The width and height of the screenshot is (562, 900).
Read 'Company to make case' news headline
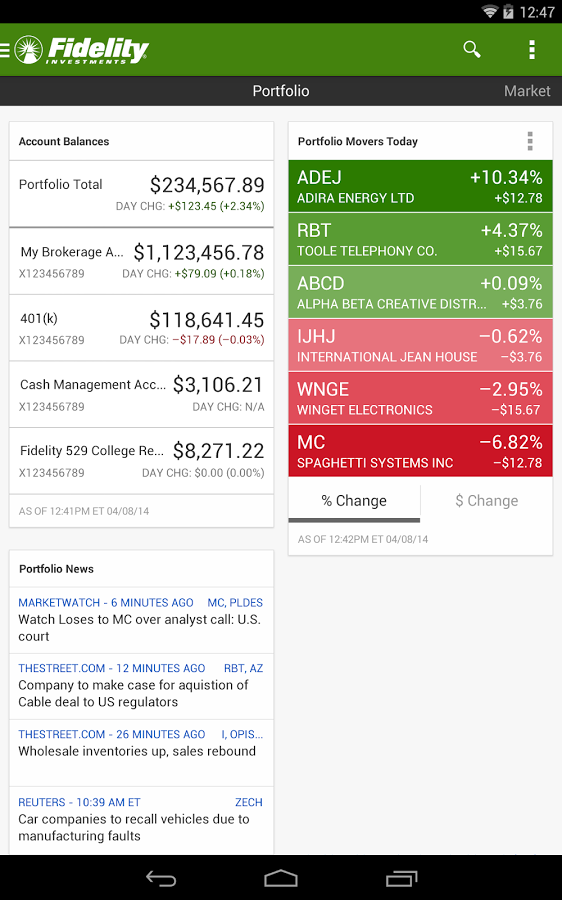(133, 693)
